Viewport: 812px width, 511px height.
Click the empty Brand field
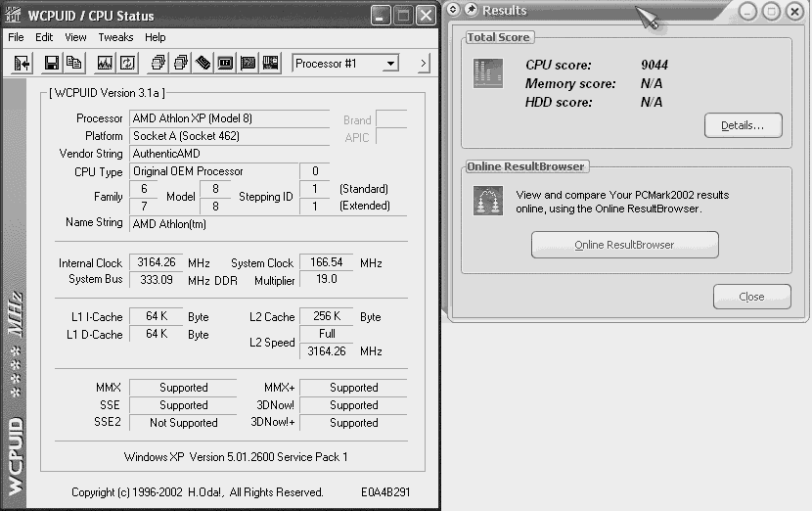click(x=391, y=118)
